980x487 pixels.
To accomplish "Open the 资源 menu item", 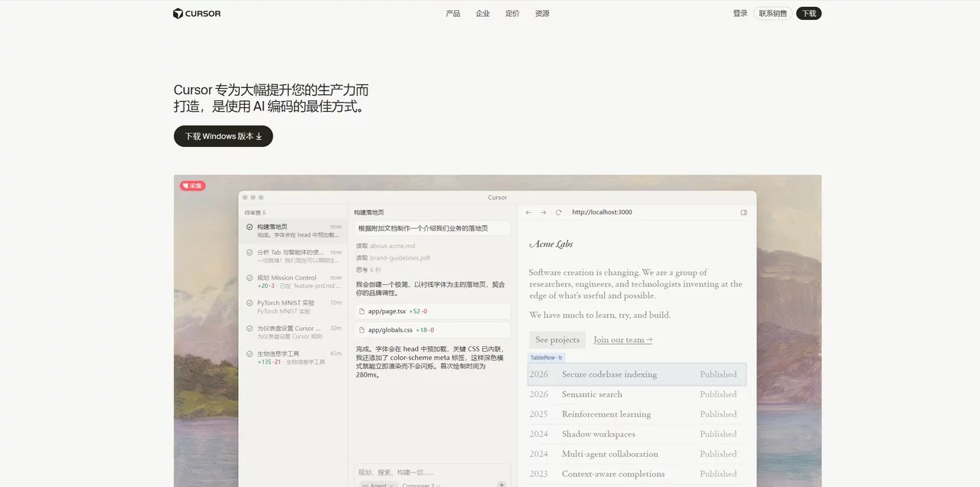I will pyautogui.click(x=541, y=13).
